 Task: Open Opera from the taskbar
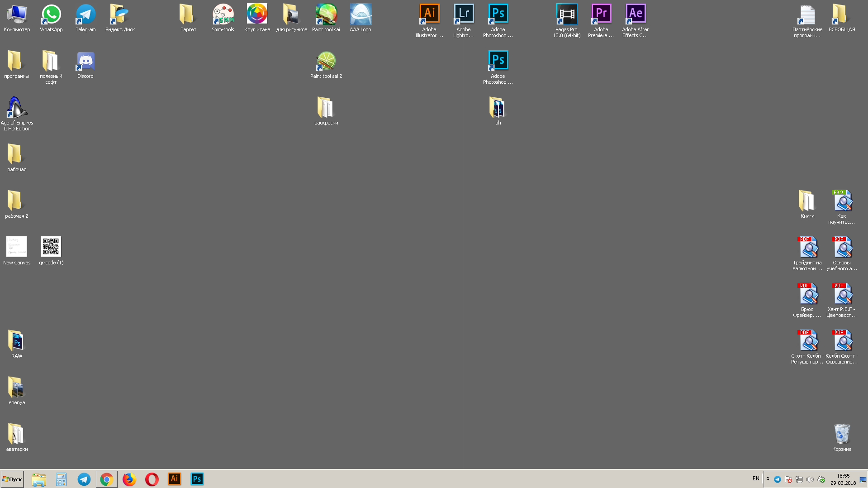[x=152, y=479]
